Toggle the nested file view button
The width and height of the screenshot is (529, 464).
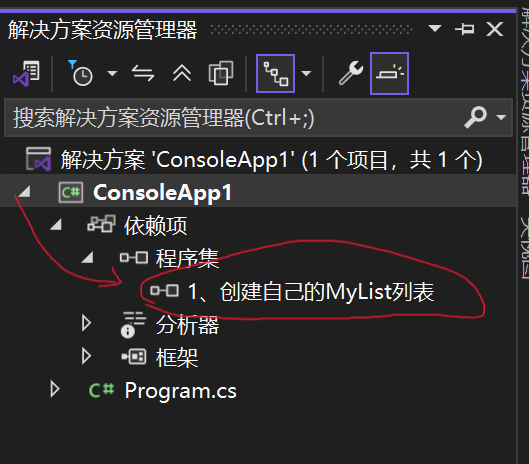(x=275, y=73)
